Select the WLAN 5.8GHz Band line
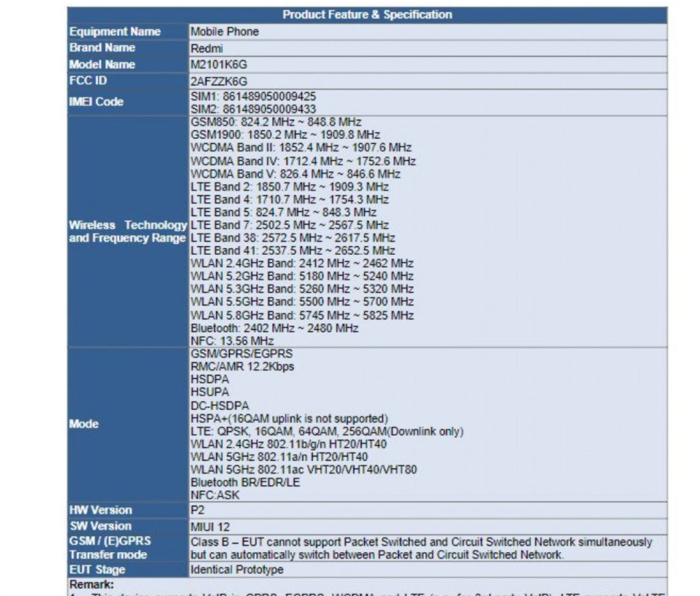 tap(301, 315)
